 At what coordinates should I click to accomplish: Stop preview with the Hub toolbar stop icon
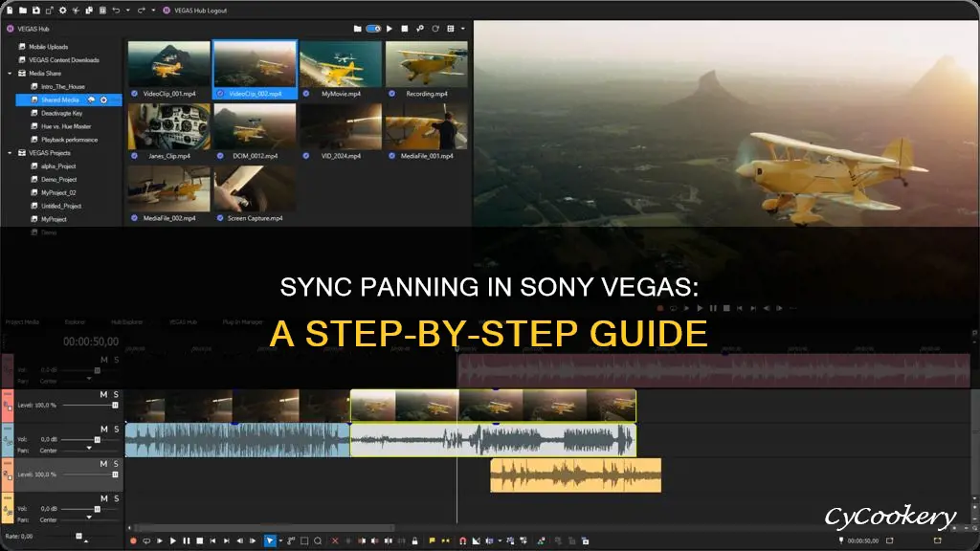click(405, 29)
